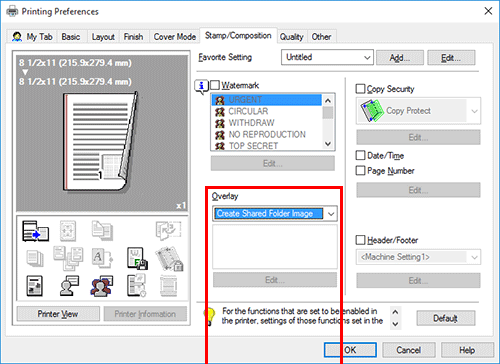This screenshot has height=364, width=500.
Task: Open Help with the Help button
Action: (467, 350)
